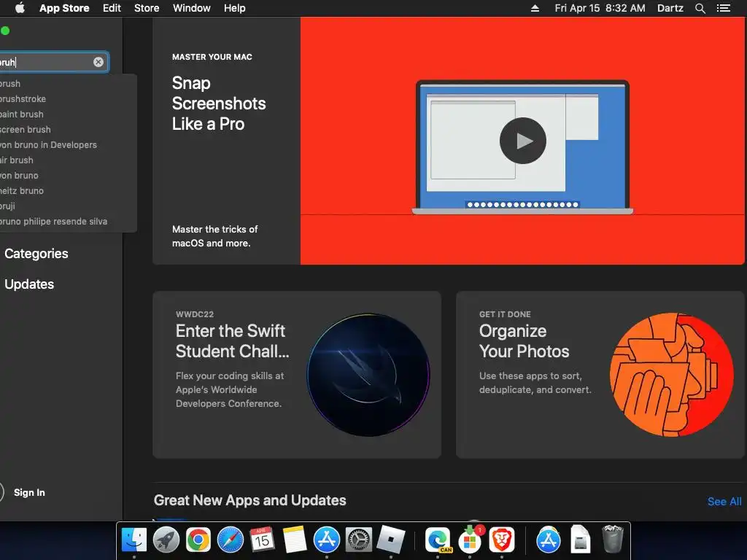Open Roblox in the Dock

(x=391, y=540)
